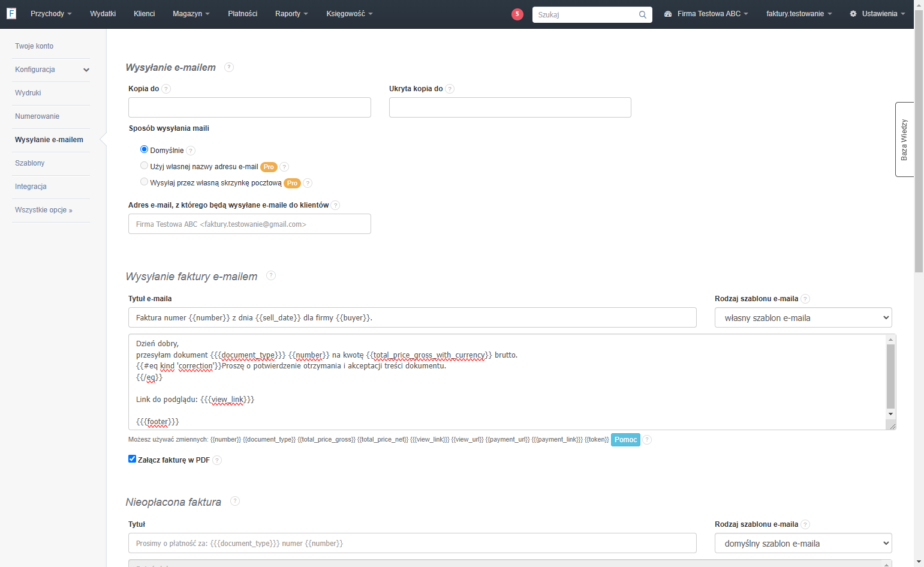This screenshot has height=567, width=924.
Task: Focus the Szukaj search box
Action: click(592, 14)
